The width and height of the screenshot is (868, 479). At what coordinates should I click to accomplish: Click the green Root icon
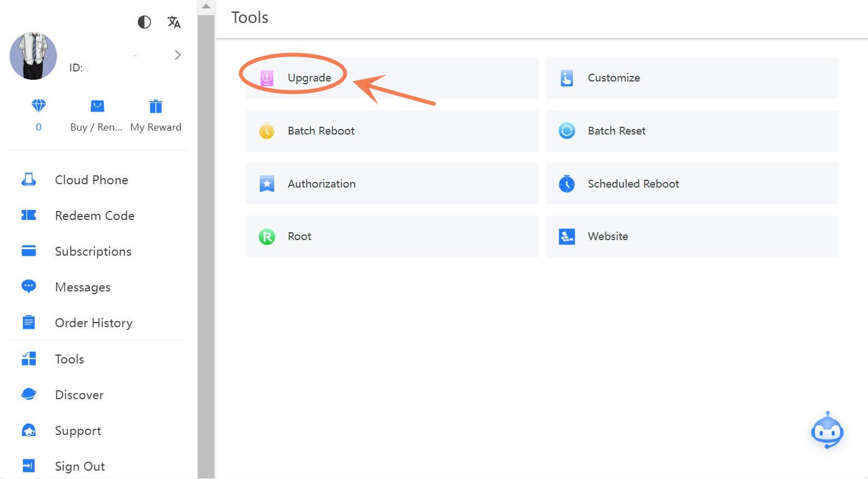(x=267, y=237)
